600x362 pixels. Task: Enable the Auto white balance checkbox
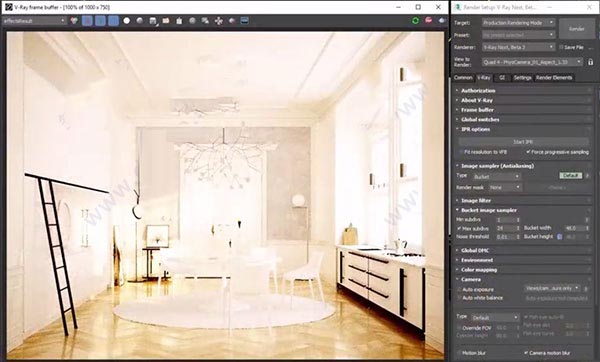(x=459, y=298)
